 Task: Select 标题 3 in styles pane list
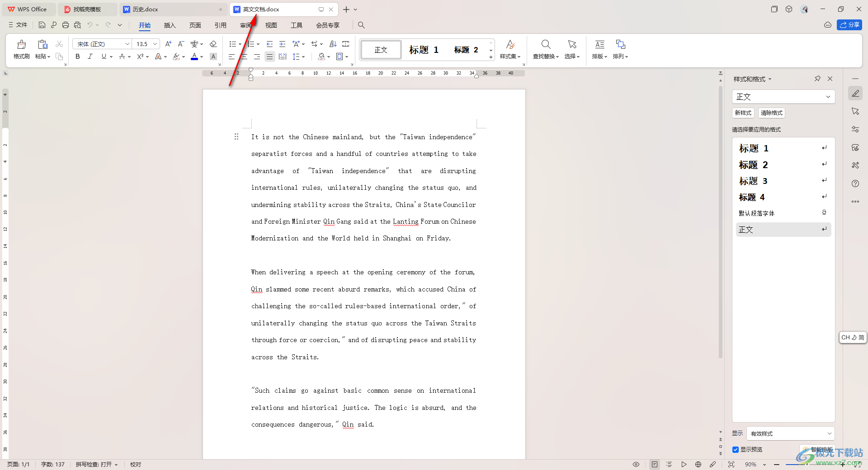pos(783,181)
